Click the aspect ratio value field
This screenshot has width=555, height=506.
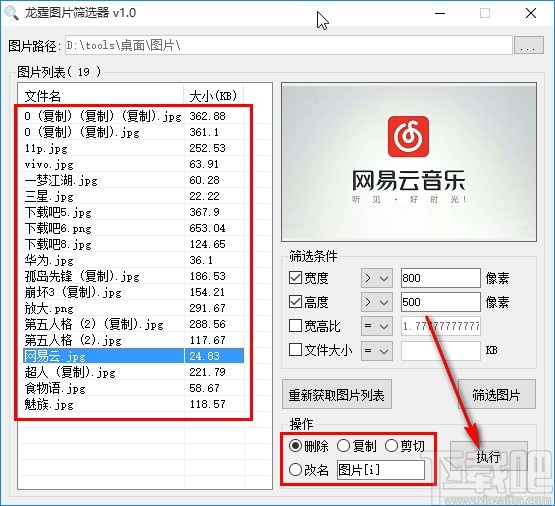[441, 326]
